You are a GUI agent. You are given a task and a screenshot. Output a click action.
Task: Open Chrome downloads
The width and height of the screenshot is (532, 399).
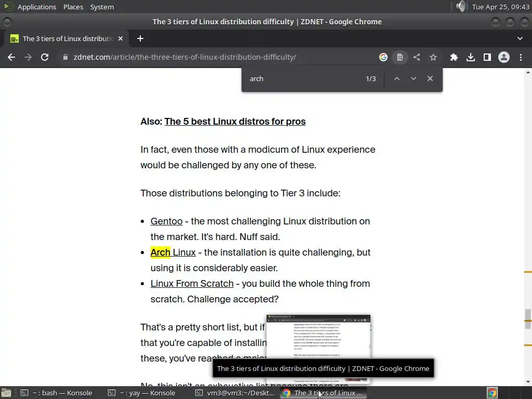tap(471, 57)
